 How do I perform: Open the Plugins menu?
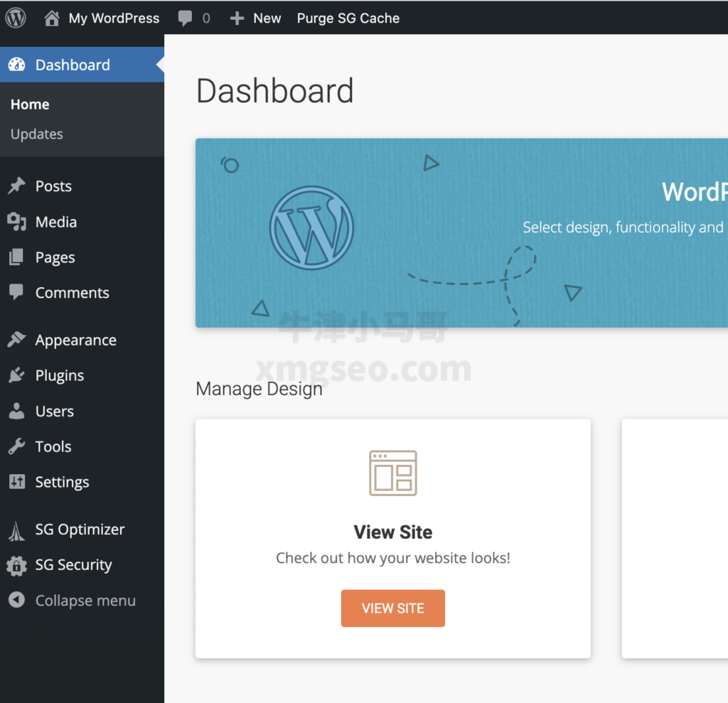click(82, 375)
